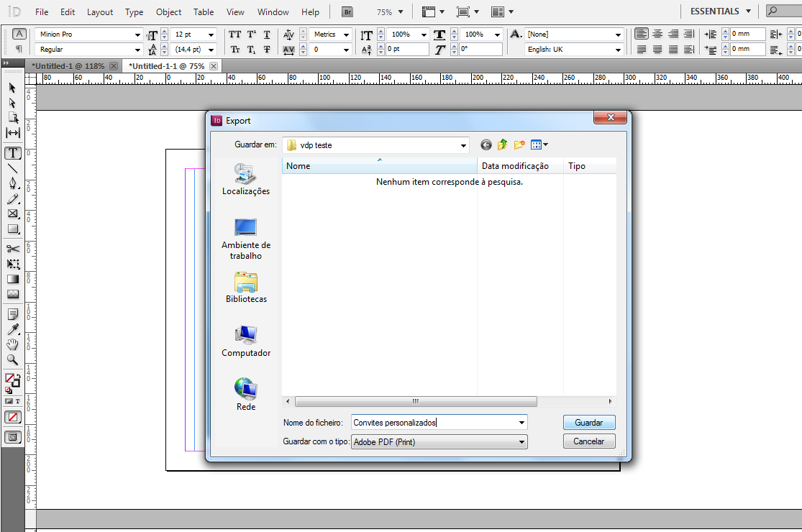Screen dimensions: 802x532
Task: Open Adobe Bridge from the application bar
Action: point(347,12)
